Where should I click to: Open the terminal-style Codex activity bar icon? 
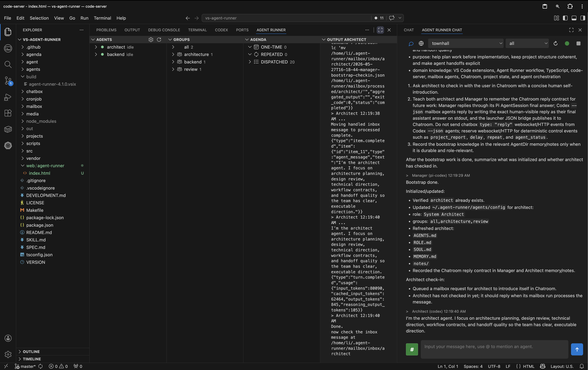click(x=8, y=48)
